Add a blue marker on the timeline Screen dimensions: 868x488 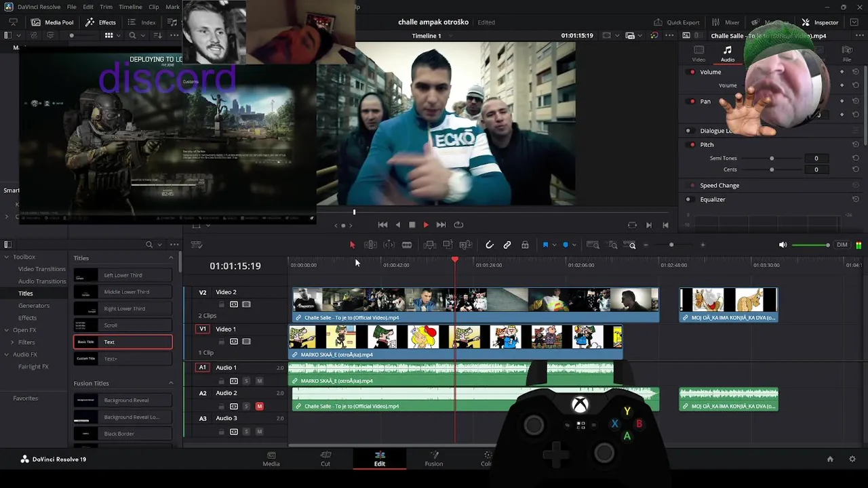tap(566, 245)
